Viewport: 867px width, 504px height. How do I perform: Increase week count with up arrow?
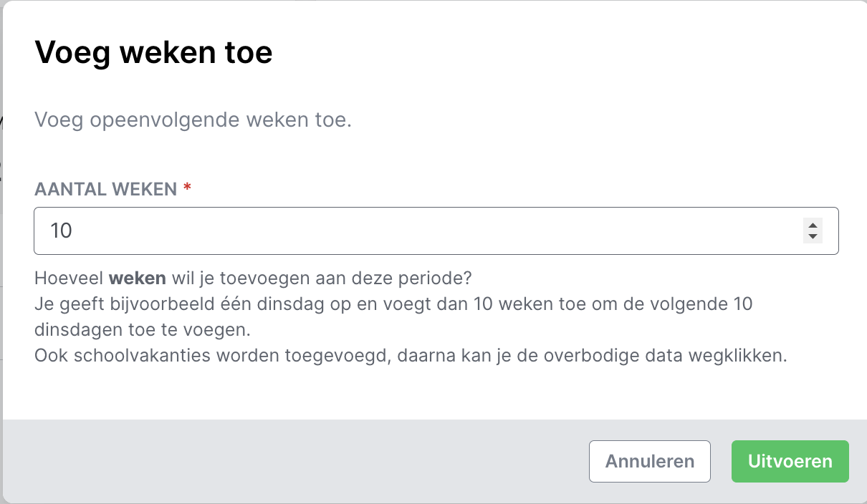pyautogui.click(x=813, y=225)
